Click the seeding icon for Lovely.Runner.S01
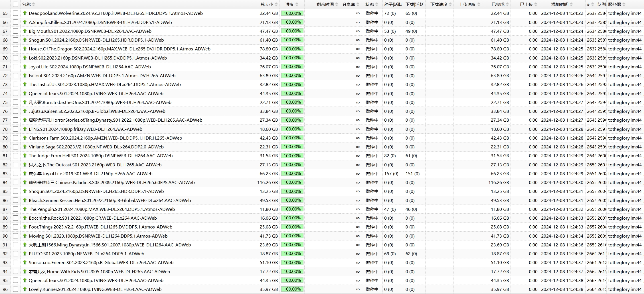The width and height of the screenshot is (644, 294). pyautogui.click(x=25, y=289)
